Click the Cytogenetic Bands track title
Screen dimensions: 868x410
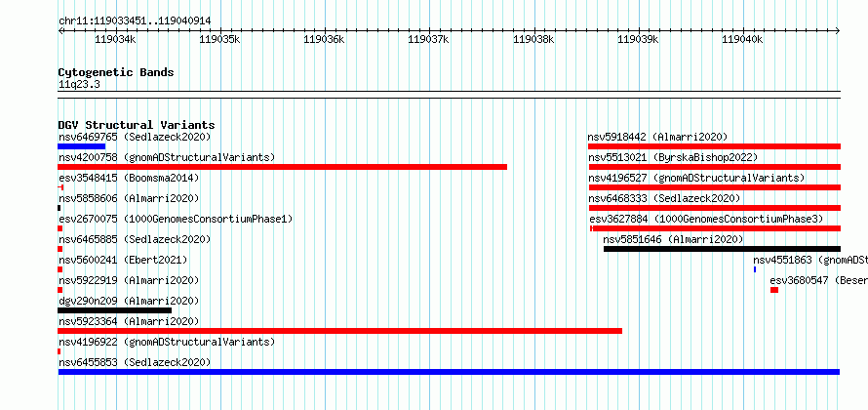tap(116, 72)
